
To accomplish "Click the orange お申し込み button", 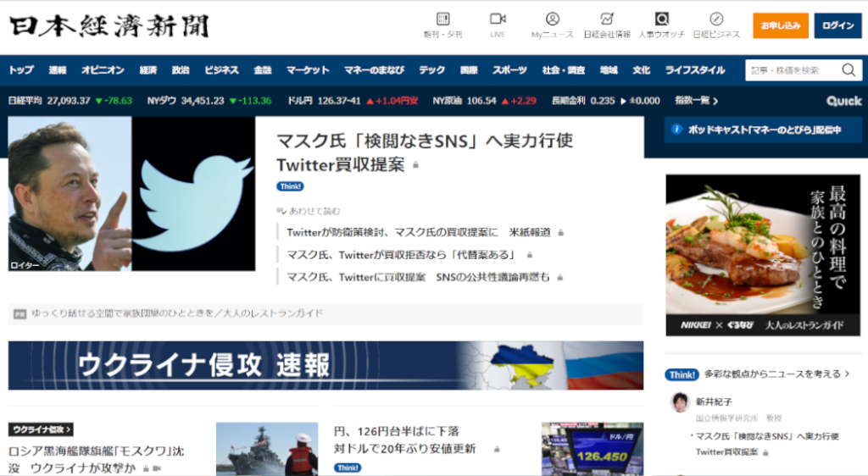I will click(781, 25).
